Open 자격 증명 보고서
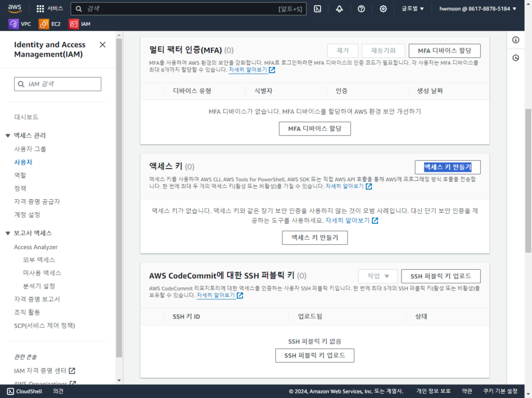Viewport: 532px width, 398px height. pyautogui.click(x=37, y=299)
